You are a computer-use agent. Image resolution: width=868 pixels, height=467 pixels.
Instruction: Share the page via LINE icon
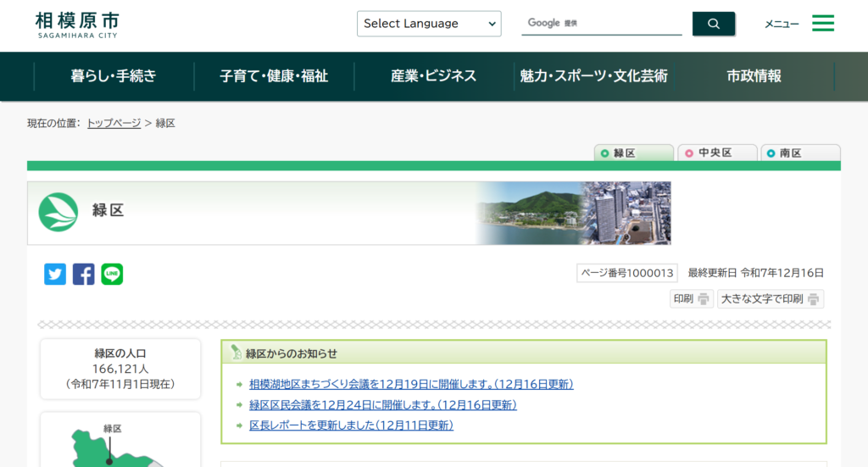112,274
